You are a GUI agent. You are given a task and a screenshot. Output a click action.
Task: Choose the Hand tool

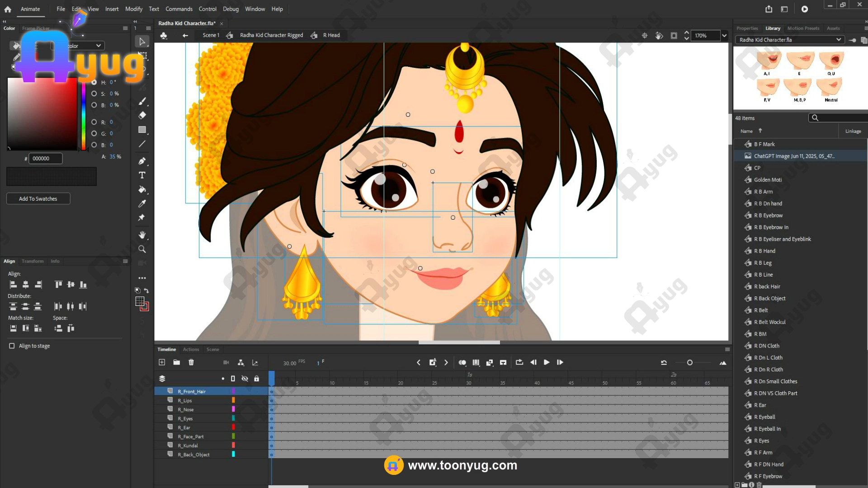pyautogui.click(x=142, y=235)
